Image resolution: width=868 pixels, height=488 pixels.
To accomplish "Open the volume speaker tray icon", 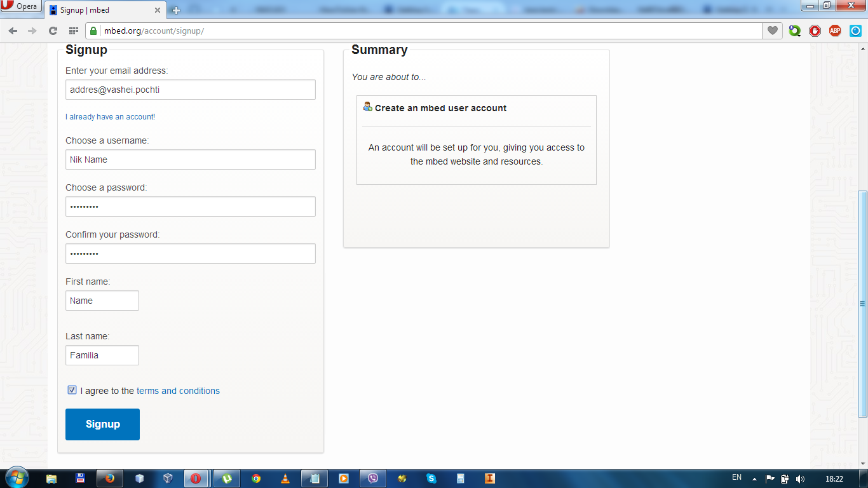I will point(800,479).
